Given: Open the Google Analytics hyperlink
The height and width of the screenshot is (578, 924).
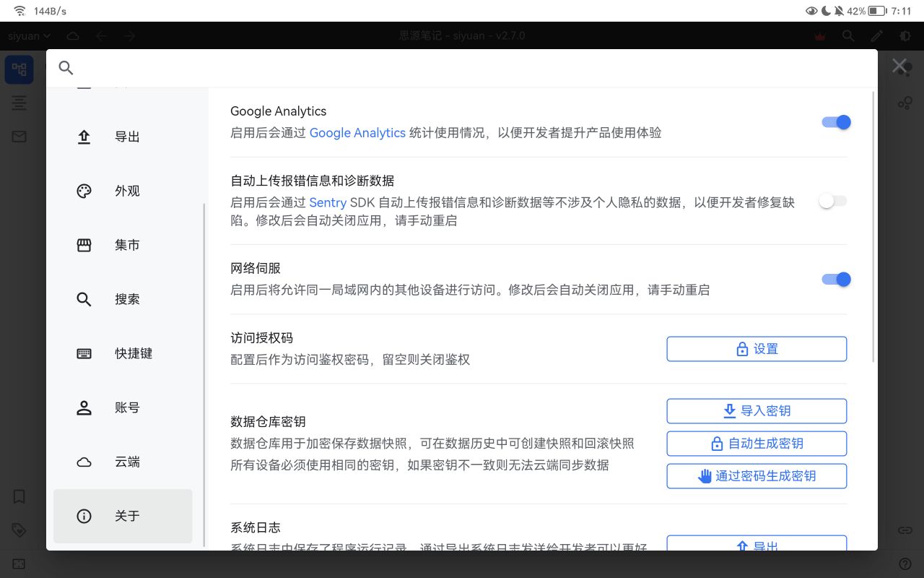Looking at the screenshot, I should 357,133.
